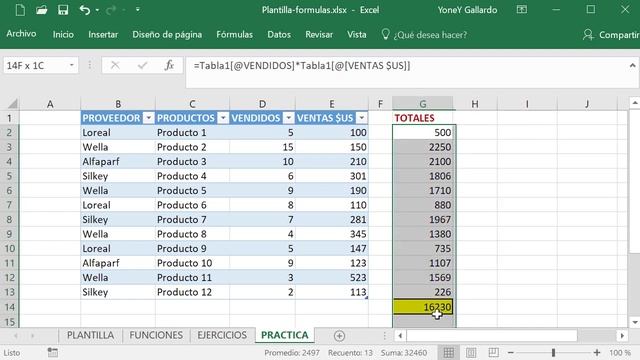Open Insert Function fx icon
640x360 pixels.
click(169, 65)
